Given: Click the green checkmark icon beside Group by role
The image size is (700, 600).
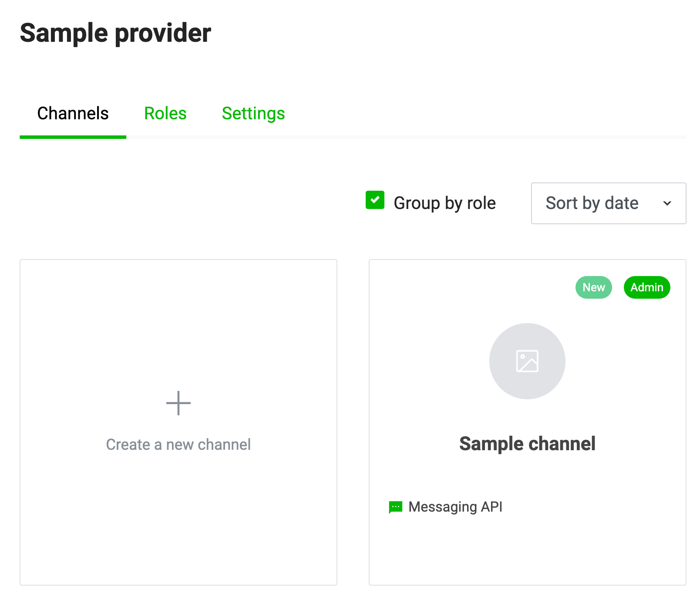Looking at the screenshot, I should [x=375, y=200].
